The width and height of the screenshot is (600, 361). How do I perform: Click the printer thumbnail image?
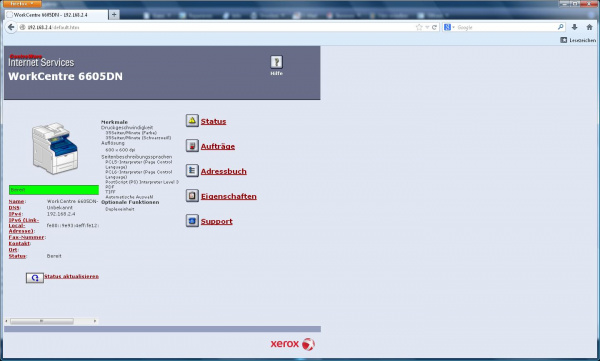pos(55,148)
